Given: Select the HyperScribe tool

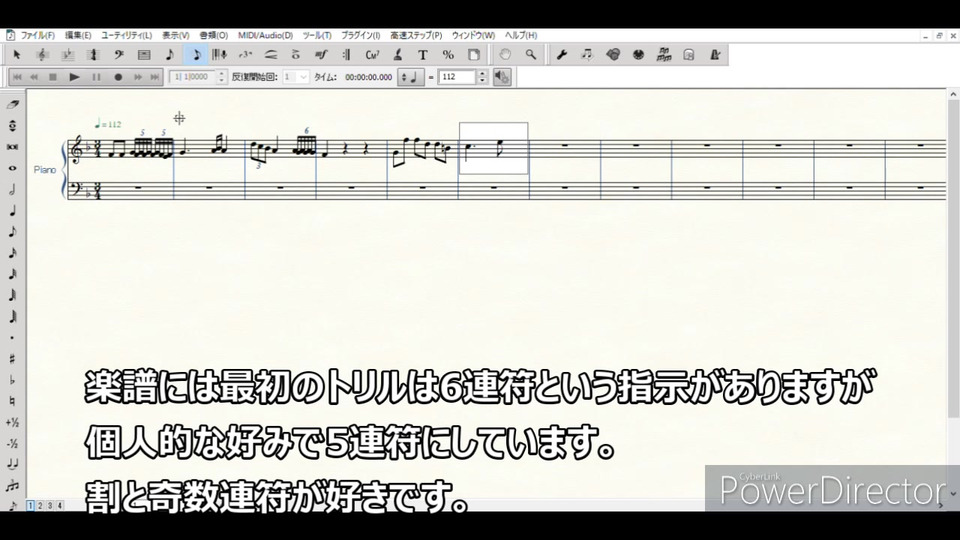Looking at the screenshot, I should point(220,55).
